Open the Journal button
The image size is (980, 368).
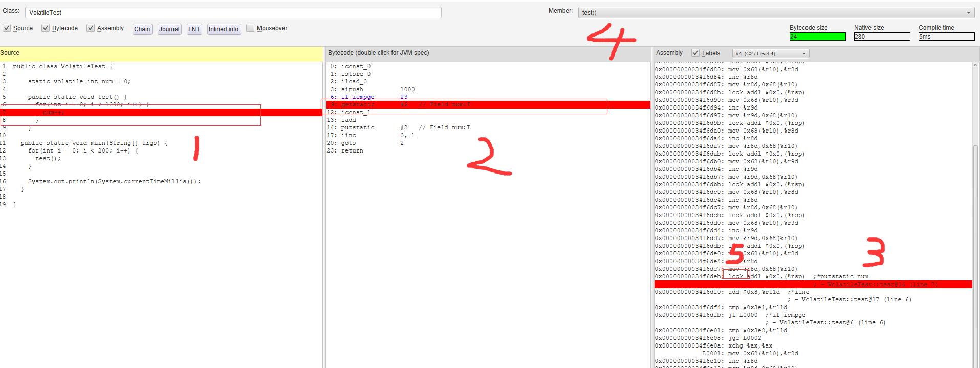click(169, 29)
